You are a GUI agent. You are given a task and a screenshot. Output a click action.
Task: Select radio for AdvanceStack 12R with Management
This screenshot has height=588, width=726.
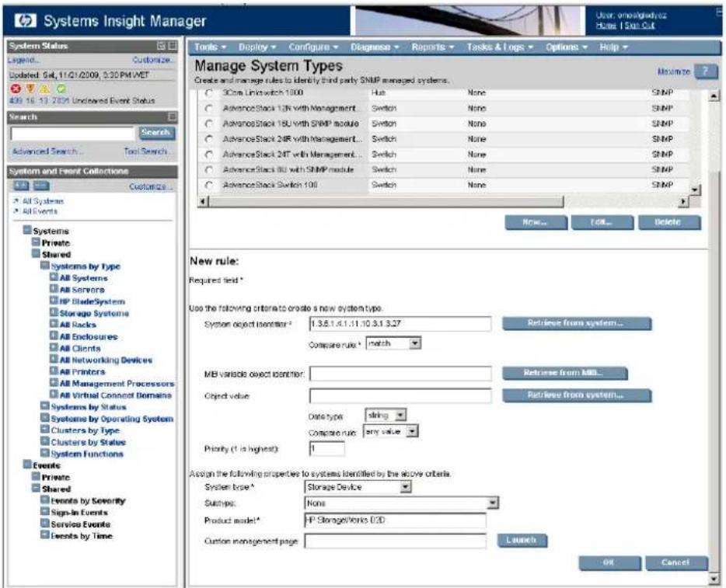pos(209,108)
